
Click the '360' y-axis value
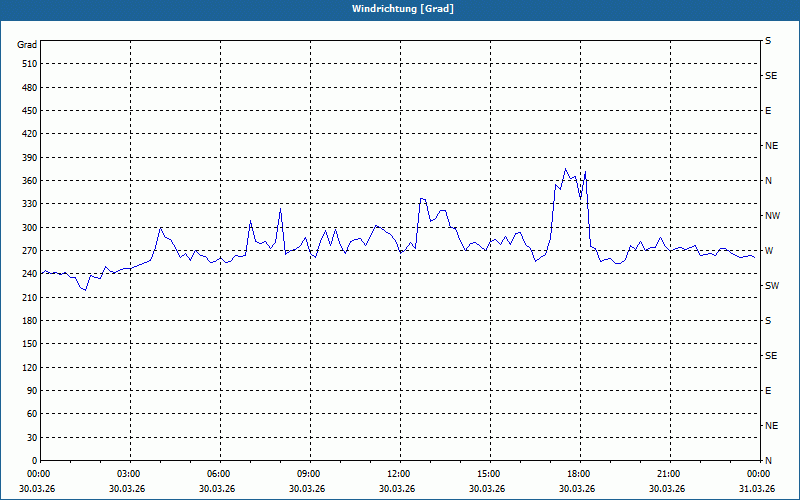[30, 181]
